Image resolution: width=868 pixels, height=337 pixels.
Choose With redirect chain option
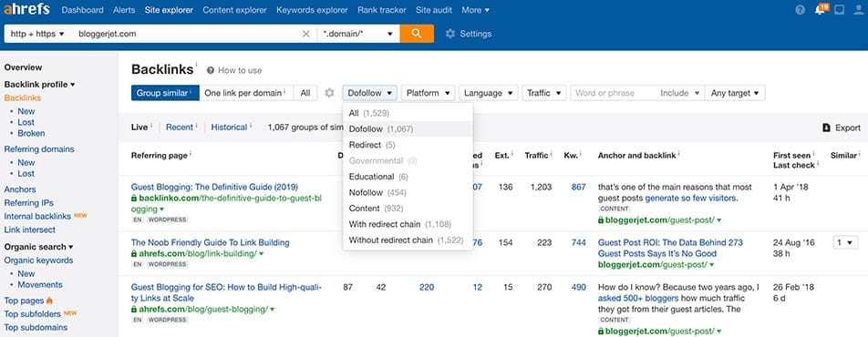pyautogui.click(x=408, y=225)
